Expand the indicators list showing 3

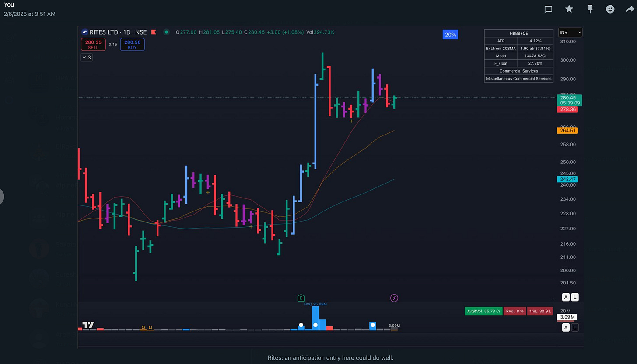(86, 57)
